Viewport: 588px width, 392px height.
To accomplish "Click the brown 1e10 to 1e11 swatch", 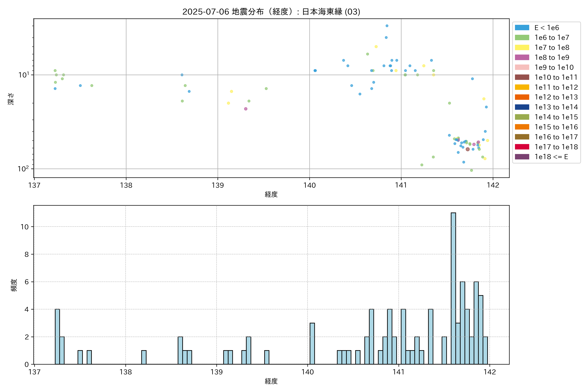I will (522, 77).
